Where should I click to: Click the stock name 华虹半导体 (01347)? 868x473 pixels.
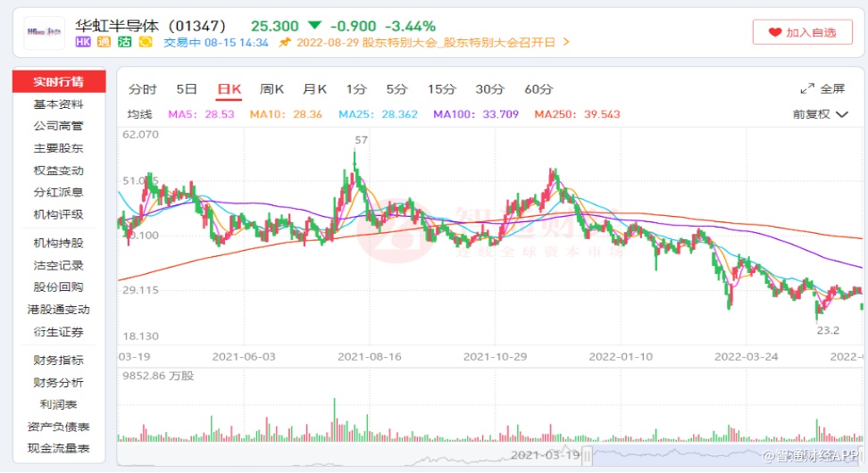tap(151, 26)
